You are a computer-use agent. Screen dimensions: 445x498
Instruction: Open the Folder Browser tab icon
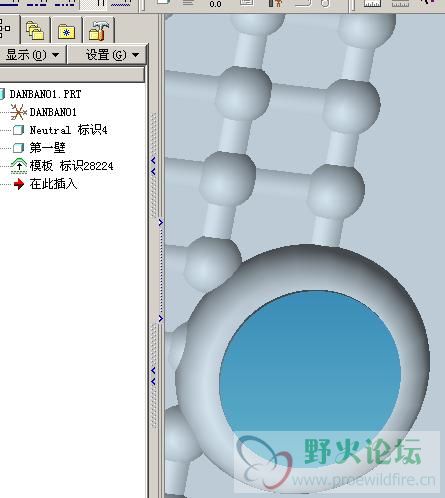(x=35, y=31)
